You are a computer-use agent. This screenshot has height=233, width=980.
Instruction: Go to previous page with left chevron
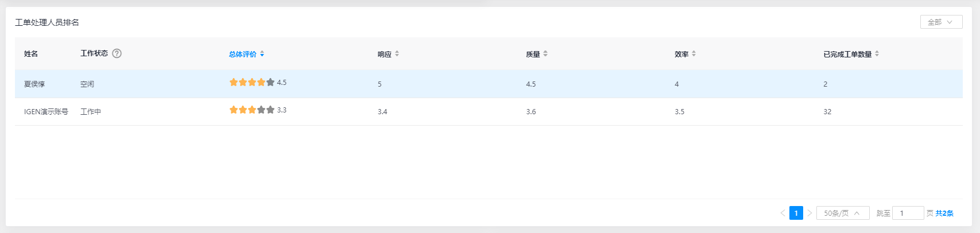point(783,213)
